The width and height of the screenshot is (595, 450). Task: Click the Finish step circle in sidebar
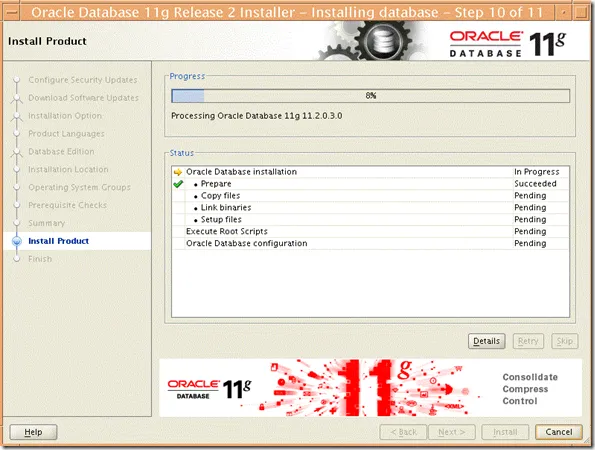pyautogui.click(x=17, y=259)
